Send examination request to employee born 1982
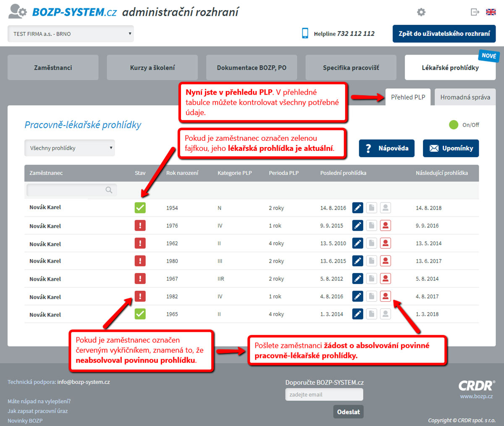Viewport: 504px width, 426px height. coord(386,296)
